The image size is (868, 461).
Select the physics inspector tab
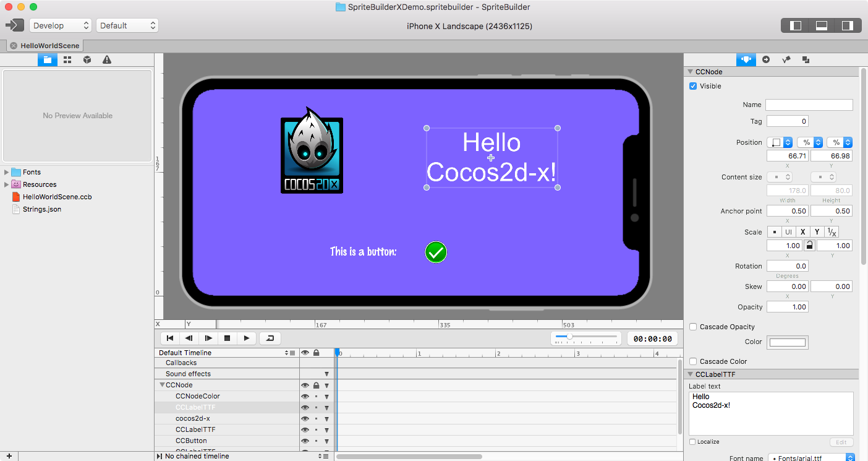pos(786,59)
